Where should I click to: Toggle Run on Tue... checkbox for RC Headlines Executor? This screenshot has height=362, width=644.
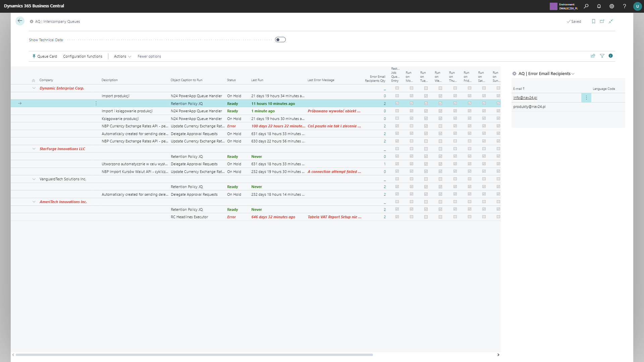point(426,217)
